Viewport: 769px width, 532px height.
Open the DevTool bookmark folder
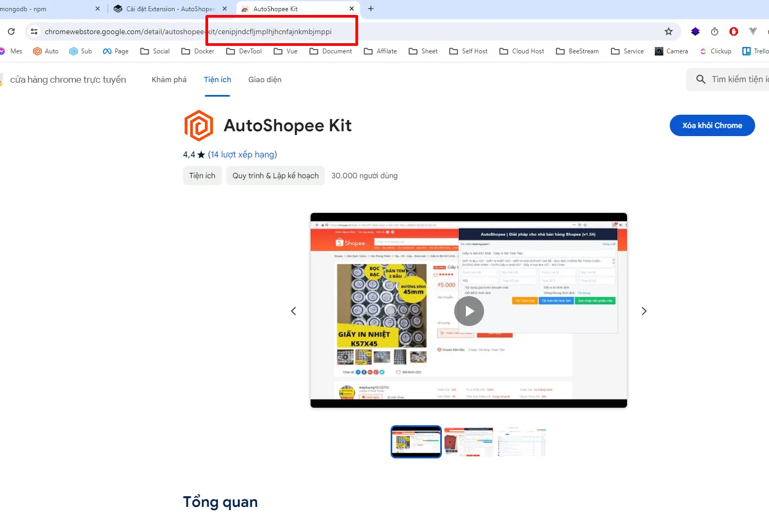pos(244,51)
